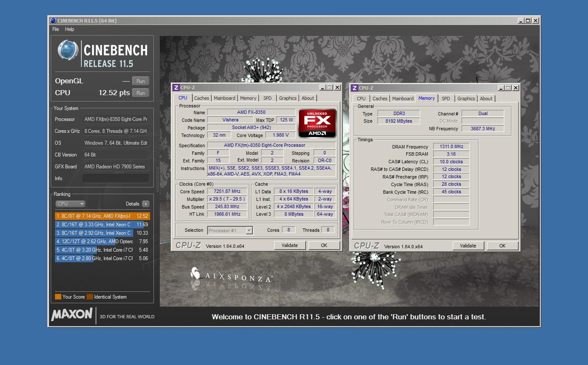Click the Info input field in Your System
Screen dimensions: 588x365
116,178
